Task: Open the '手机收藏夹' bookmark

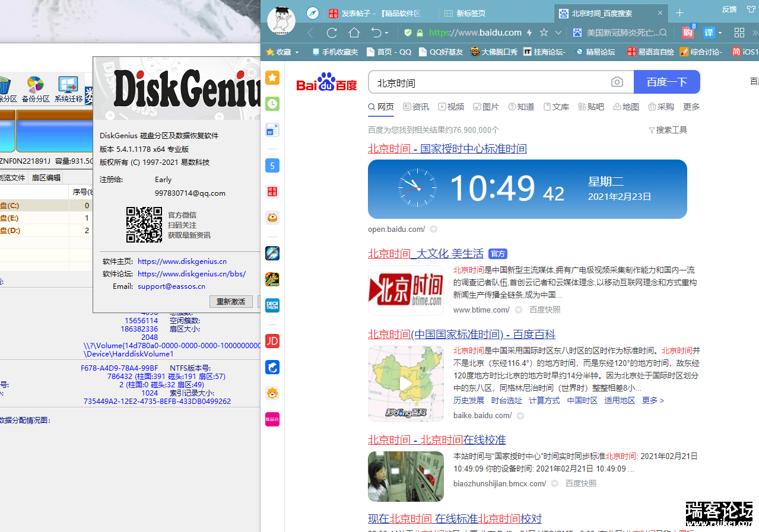Action: pyautogui.click(x=335, y=52)
